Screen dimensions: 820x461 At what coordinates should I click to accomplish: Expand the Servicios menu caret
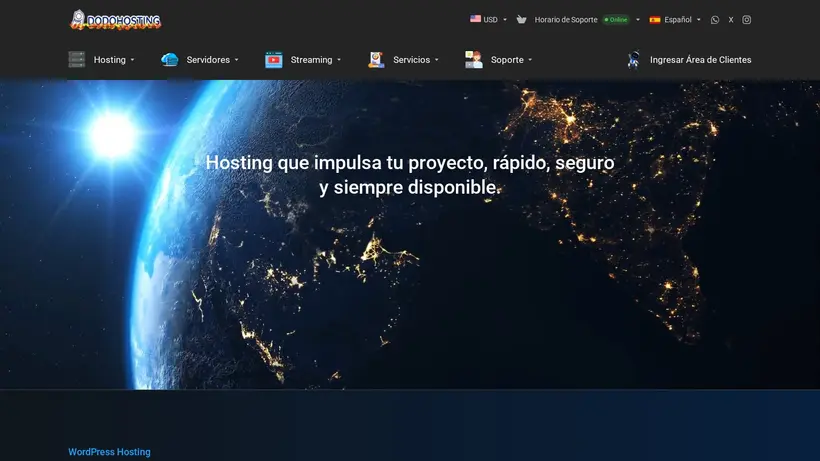[x=437, y=60]
